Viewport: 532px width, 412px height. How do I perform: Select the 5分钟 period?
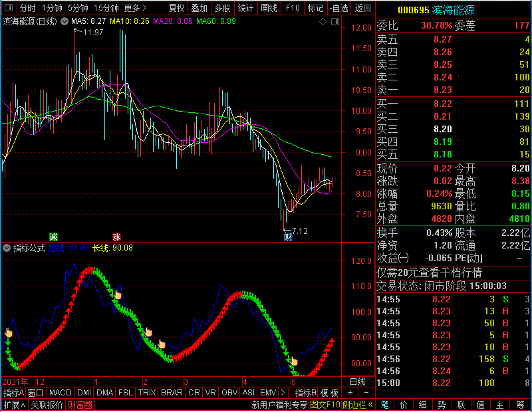[x=78, y=8]
